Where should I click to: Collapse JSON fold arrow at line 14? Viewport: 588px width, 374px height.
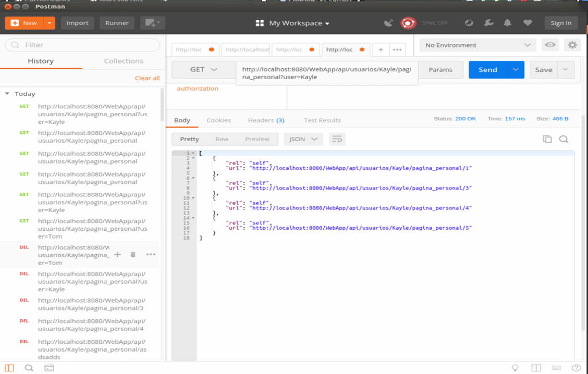(x=193, y=218)
